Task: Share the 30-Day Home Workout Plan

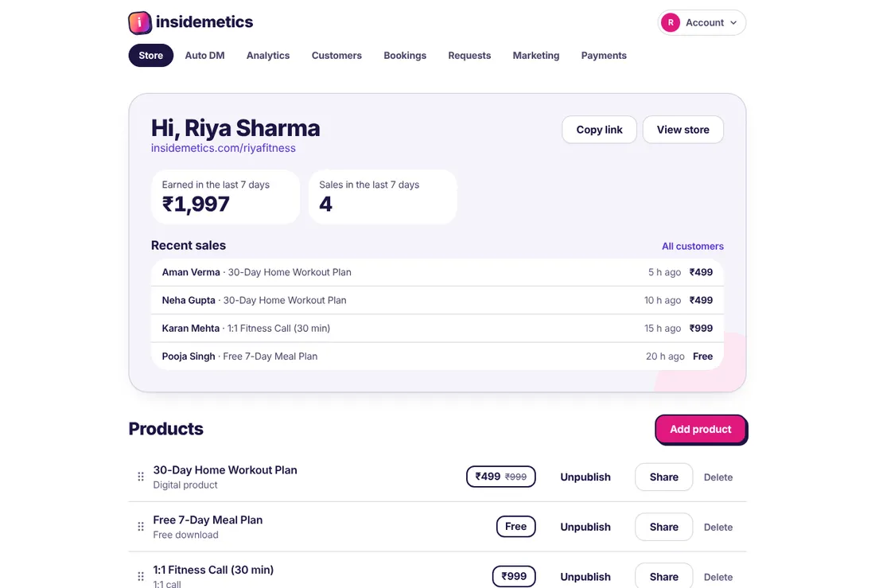Action: pos(663,477)
